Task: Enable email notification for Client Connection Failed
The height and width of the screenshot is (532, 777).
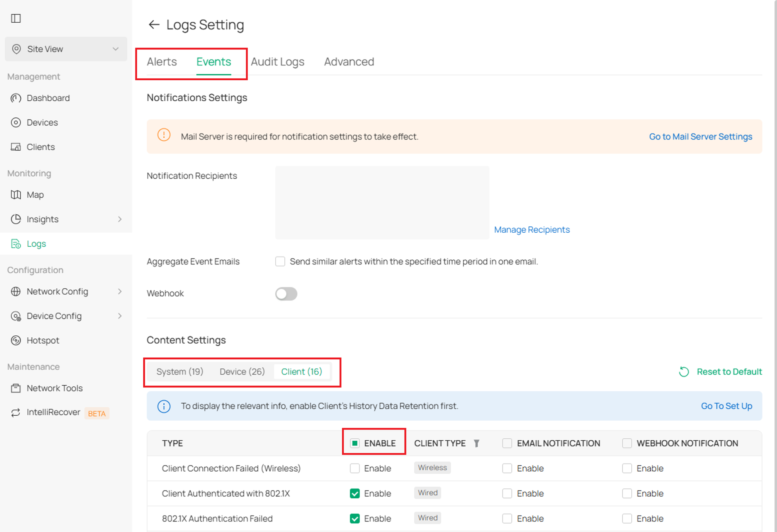Action: click(507, 468)
